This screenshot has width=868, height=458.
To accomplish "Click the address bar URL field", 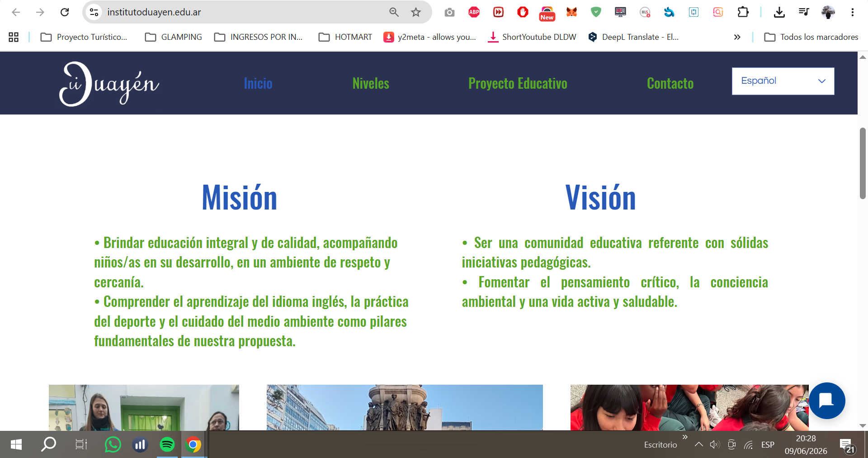I will (x=244, y=12).
